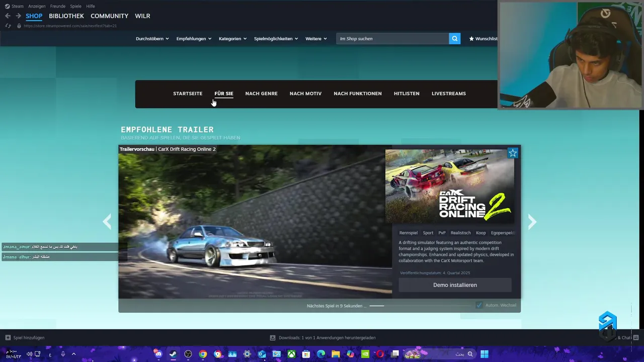Image resolution: width=644 pixels, height=362 pixels.
Task: Click the microphone icon in system tray
Action: [63, 354]
